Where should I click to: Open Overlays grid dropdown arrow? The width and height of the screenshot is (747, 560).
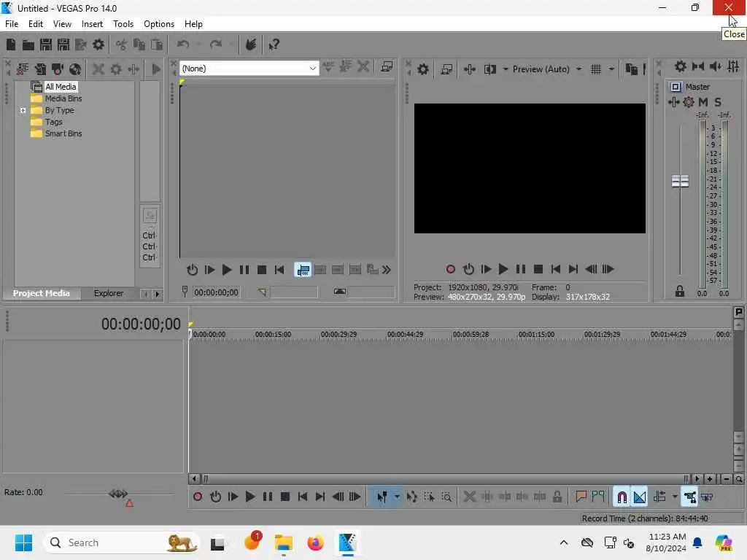coord(612,69)
